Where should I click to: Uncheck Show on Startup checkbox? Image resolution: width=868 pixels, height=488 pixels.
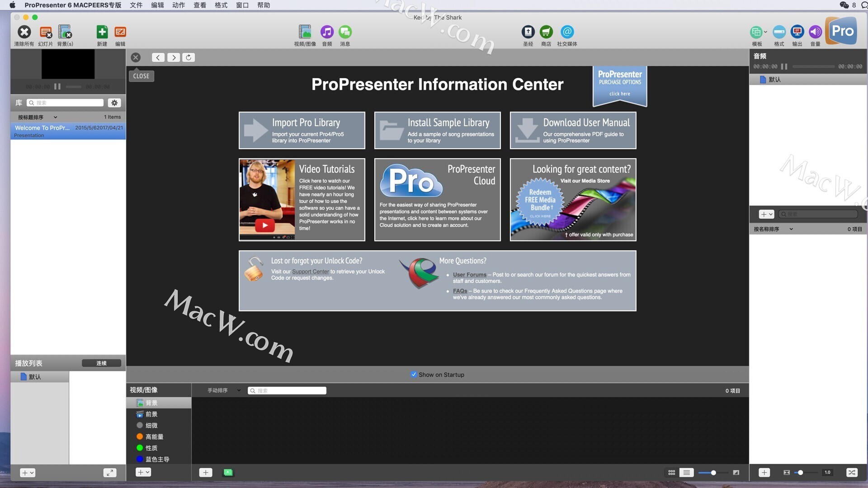coord(414,375)
